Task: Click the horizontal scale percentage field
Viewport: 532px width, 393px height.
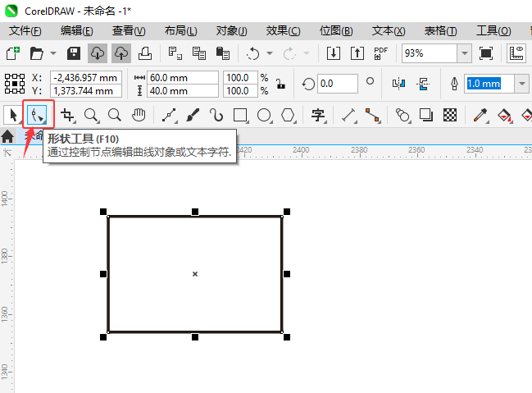Action: pyautogui.click(x=240, y=78)
